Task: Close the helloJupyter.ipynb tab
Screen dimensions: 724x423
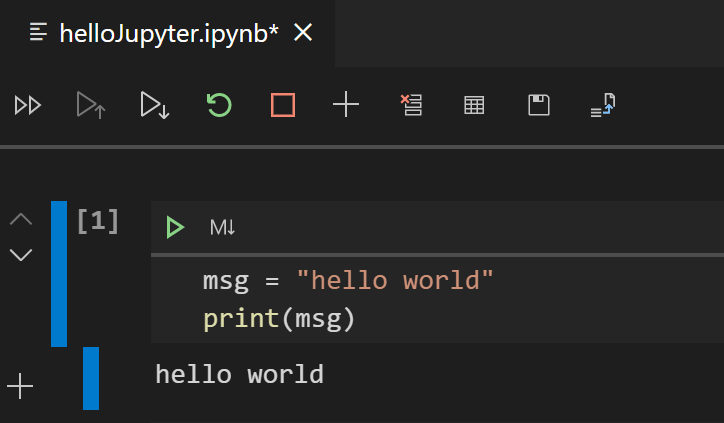Action: point(302,33)
